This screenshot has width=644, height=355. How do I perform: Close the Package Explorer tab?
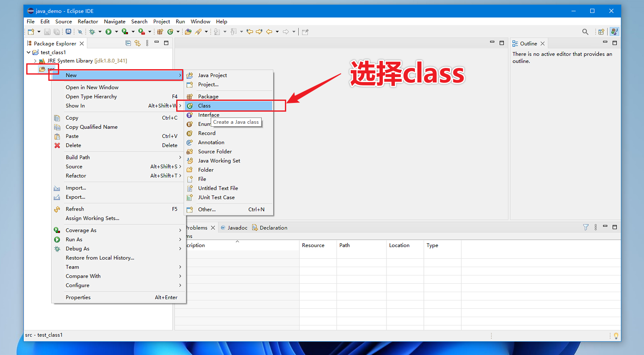82,43
